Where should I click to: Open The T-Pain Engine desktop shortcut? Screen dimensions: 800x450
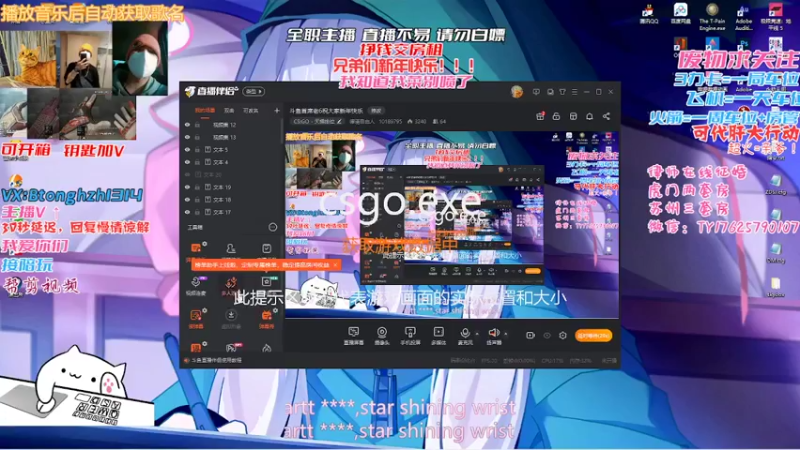click(712, 16)
